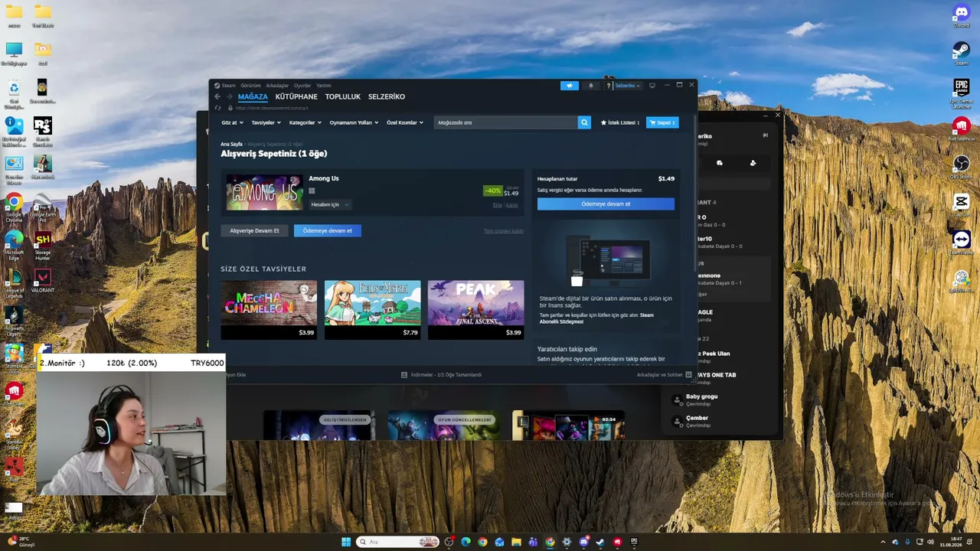The width and height of the screenshot is (980, 551).
Task: Click the 'Mağazada ara' search field
Action: [x=505, y=122]
